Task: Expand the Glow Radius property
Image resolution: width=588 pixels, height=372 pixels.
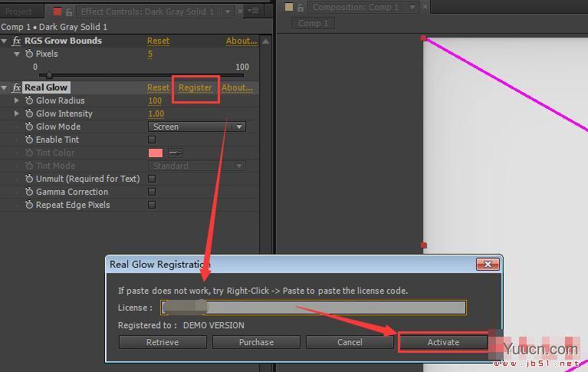Action: tap(17, 100)
